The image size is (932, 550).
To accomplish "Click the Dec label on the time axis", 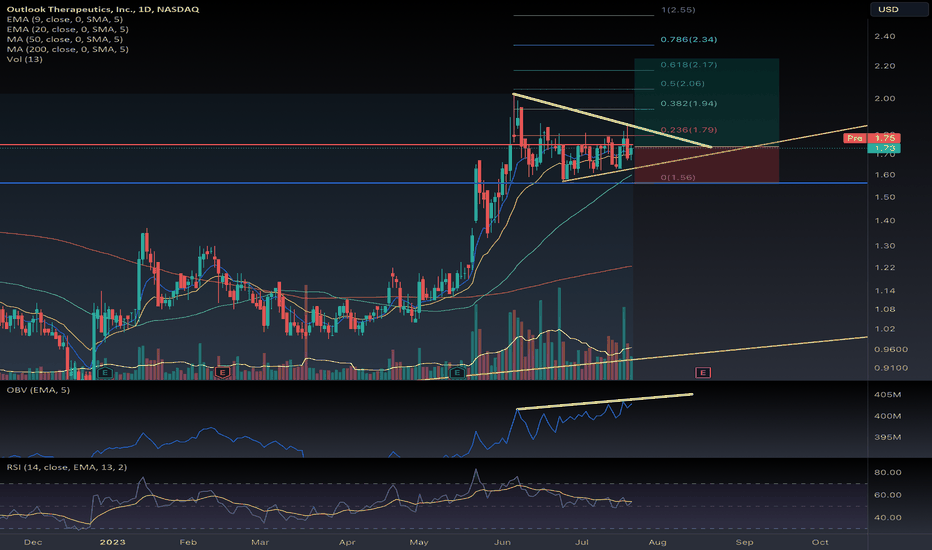I will (x=33, y=542).
